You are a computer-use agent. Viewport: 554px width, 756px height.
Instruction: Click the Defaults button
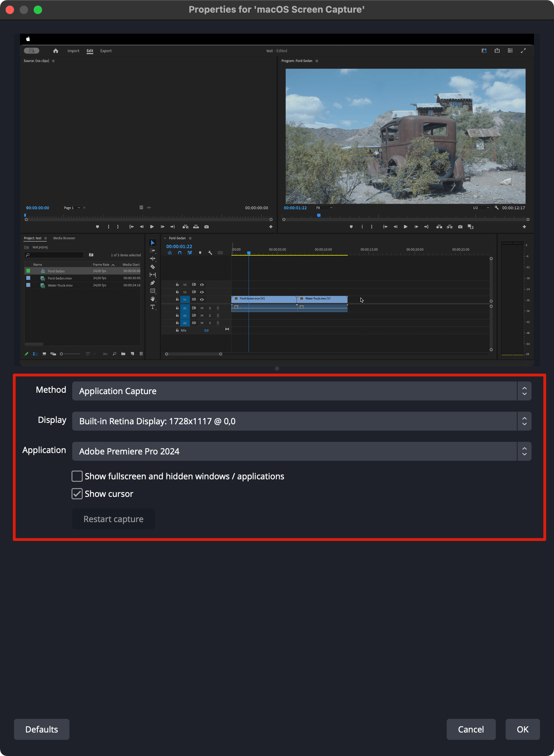click(42, 729)
